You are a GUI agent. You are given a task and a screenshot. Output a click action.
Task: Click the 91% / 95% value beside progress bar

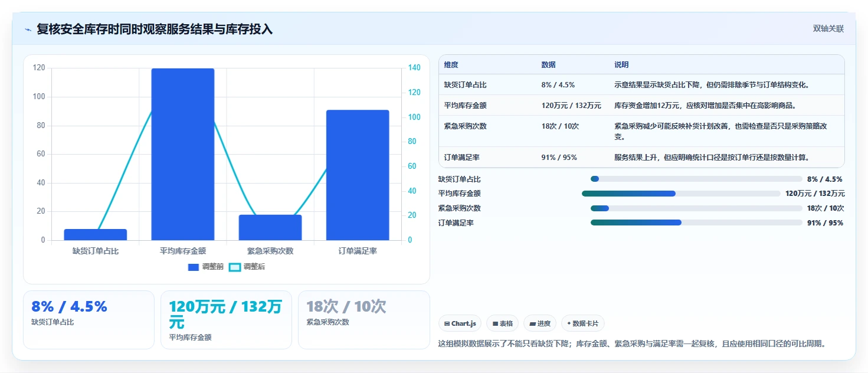(825, 223)
